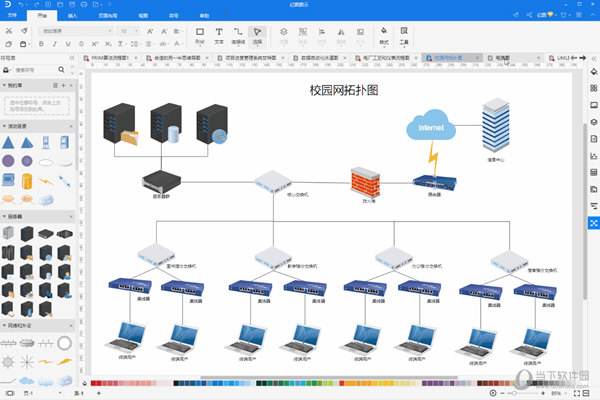Viewport: 600px width, 400px height.
Task: Collapse the Network and Peripherals section
Action: (4, 325)
